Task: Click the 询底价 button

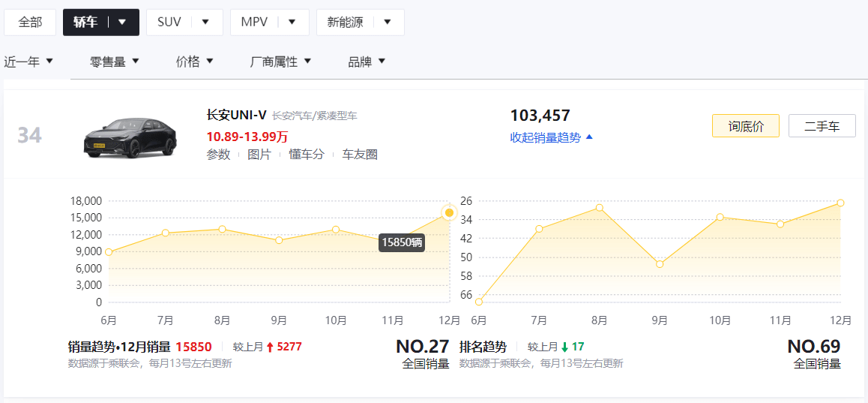Action: tap(745, 126)
